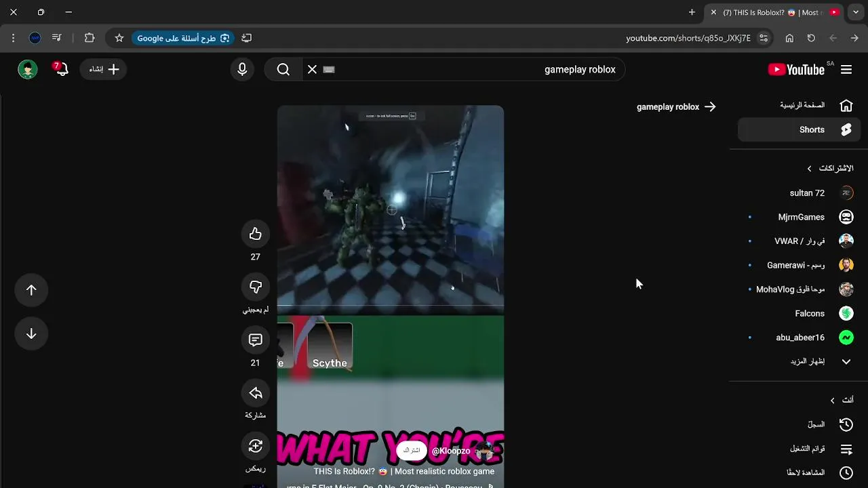The image size is (868, 488).
Task: Bookmark this page with the star icon
Action: tap(119, 38)
